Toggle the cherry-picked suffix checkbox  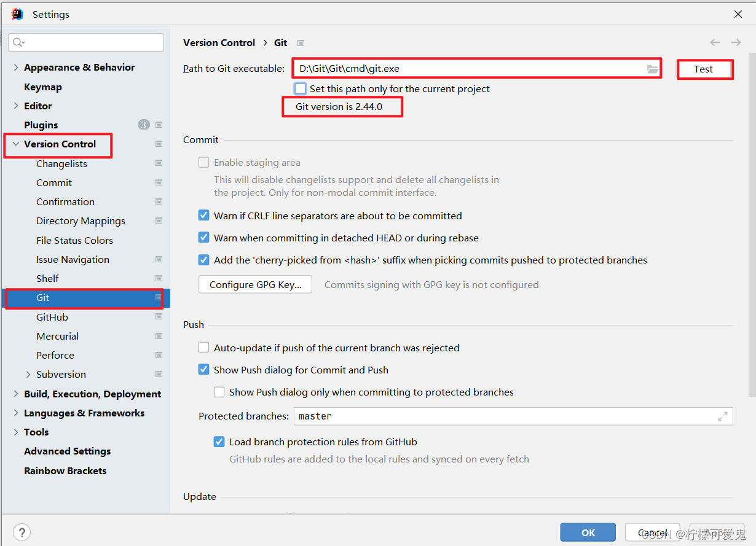click(x=204, y=260)
